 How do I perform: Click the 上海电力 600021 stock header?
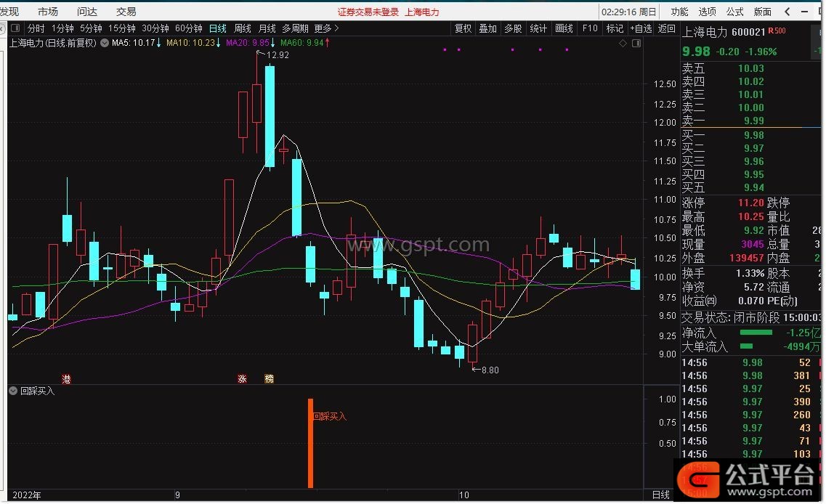(724, 32)
